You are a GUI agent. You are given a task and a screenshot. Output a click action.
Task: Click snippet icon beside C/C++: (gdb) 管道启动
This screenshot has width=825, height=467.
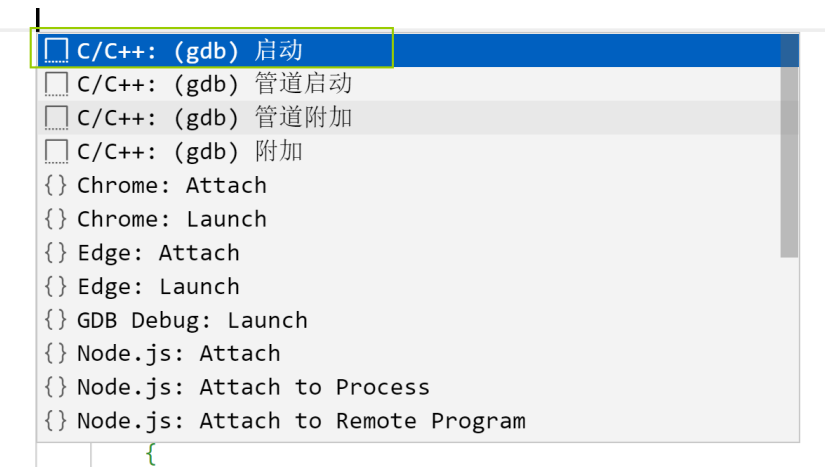point(56,84)
